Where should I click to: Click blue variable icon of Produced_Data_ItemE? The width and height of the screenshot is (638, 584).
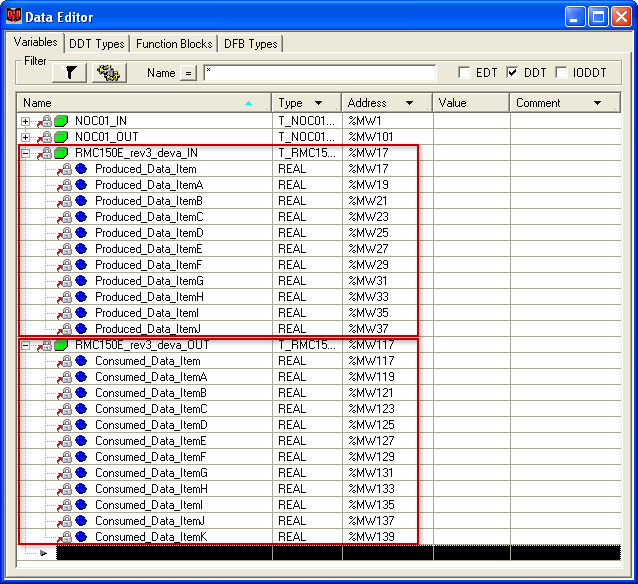(81, 249)
